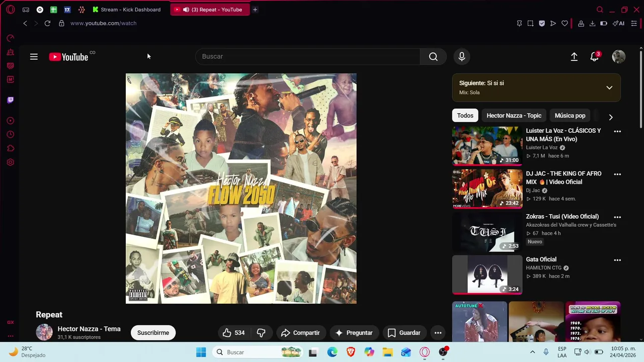Open the GX Corner gamepad pinned tab

coord(26,10)
